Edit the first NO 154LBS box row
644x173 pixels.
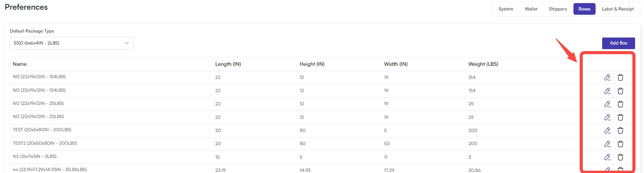pyautogui.click(x=607, y=77)
